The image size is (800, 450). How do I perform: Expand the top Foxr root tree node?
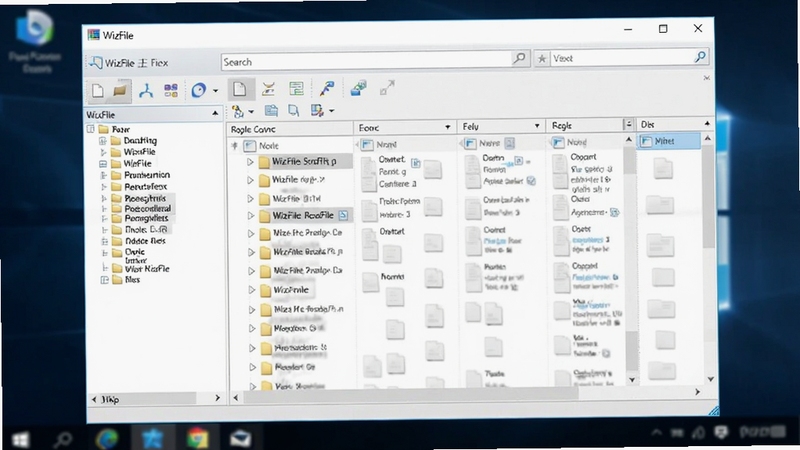point(91,129)
